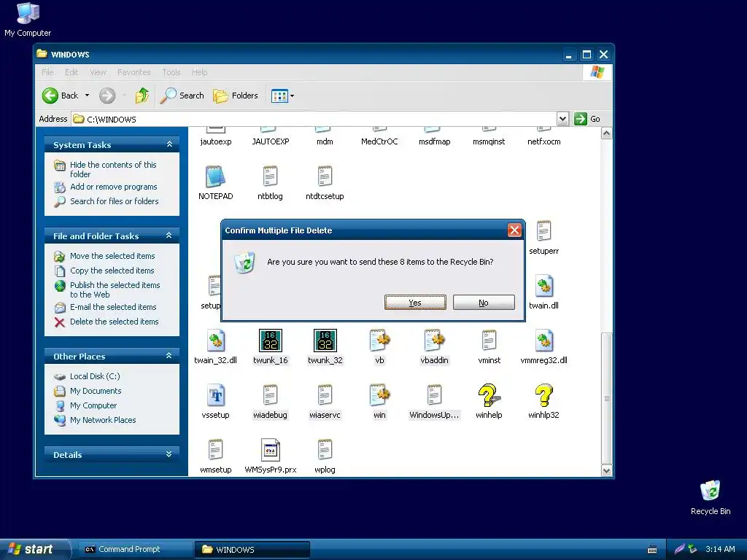Toggle the Folders pane button
The image size is (747, 560).
[x=236, y=96]
